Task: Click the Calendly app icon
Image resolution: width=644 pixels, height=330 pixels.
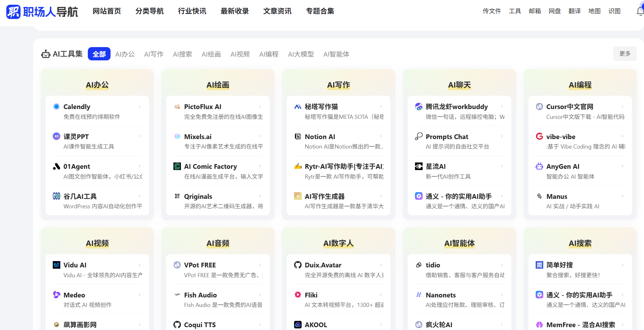Action: (57, 107)
